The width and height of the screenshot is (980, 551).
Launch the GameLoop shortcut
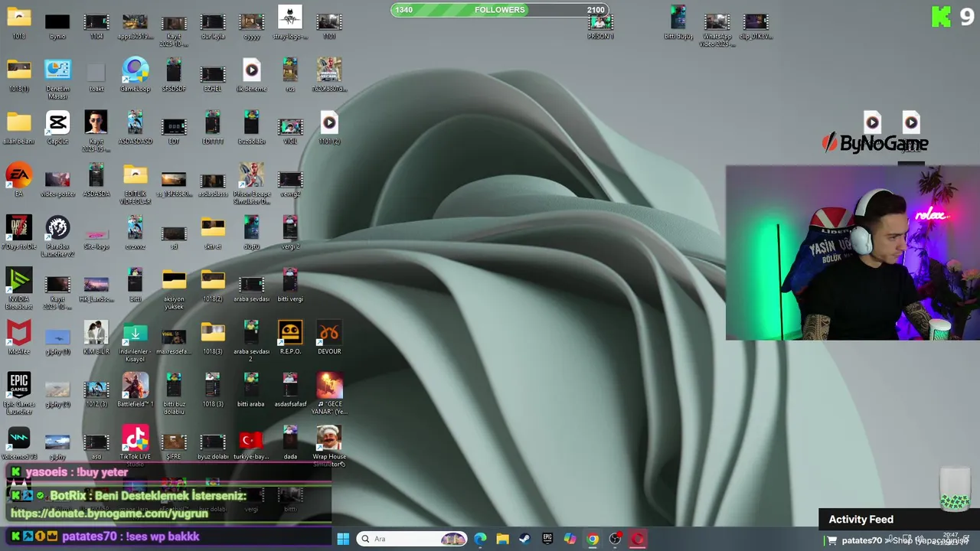point(135,75)
